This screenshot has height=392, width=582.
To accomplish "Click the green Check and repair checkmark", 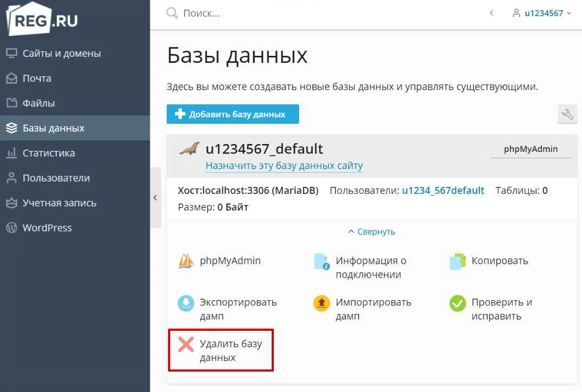I will click(x=457, y=303).
